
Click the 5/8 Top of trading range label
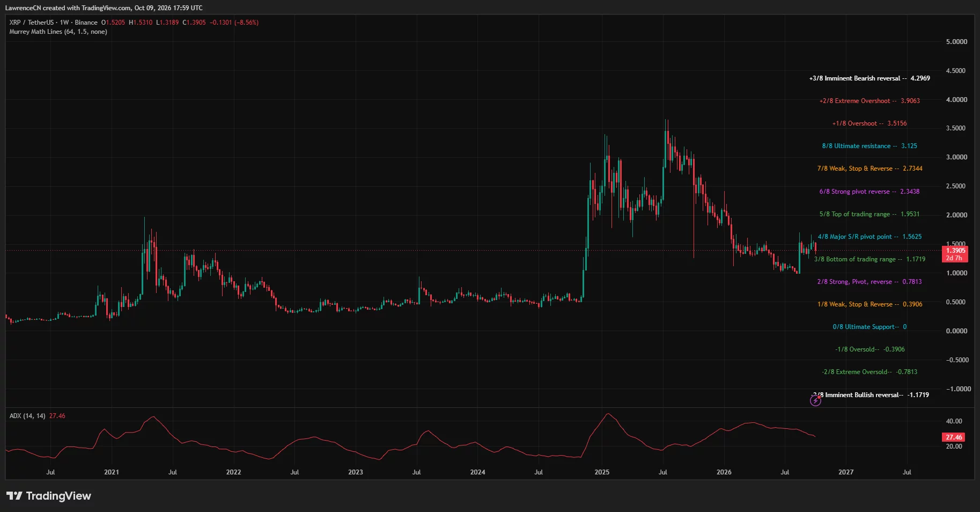click(870, 214)
